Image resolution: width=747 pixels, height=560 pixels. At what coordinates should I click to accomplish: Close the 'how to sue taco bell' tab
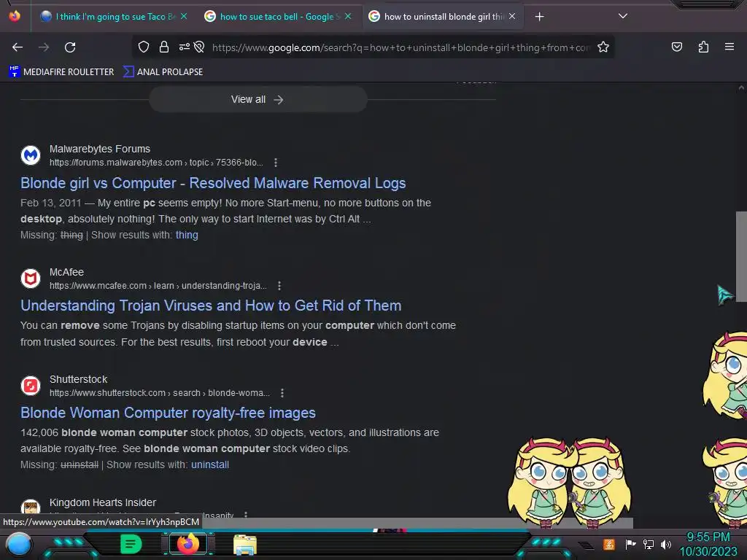(x=348, y=16)
